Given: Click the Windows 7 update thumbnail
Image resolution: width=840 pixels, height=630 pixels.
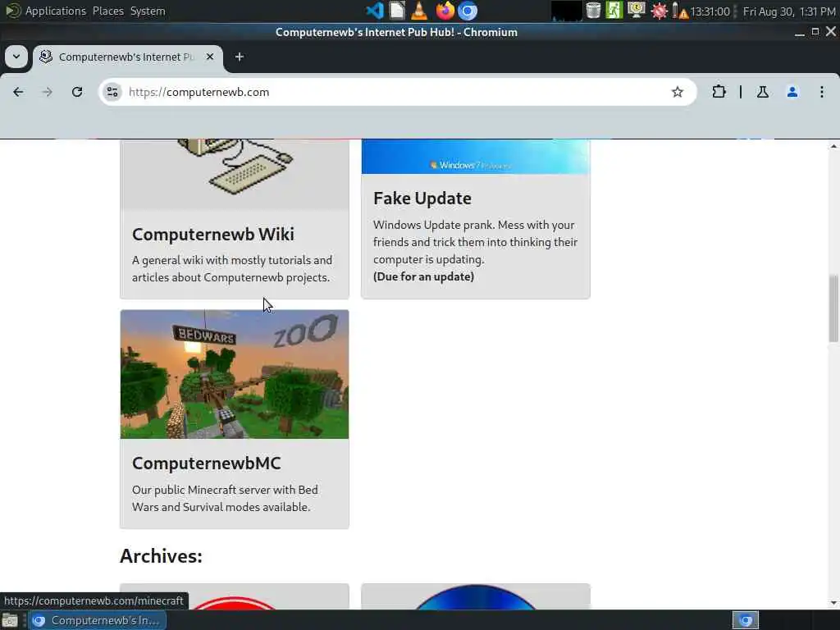Looking at the screenshot, I should click(x=476, y=157).
